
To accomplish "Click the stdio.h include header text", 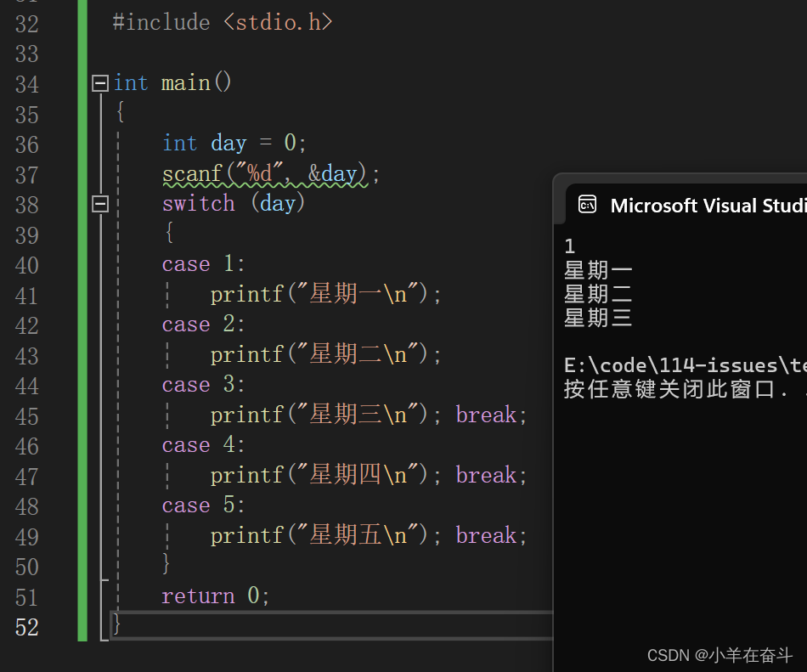I will coord(278,23).
